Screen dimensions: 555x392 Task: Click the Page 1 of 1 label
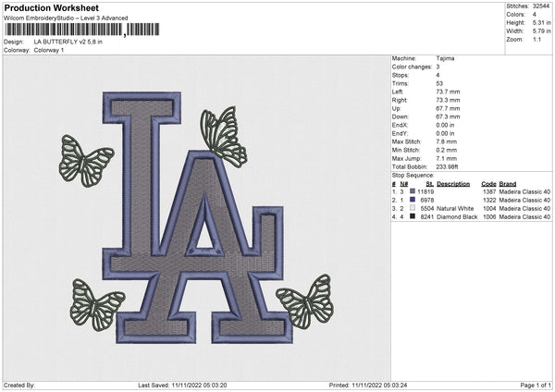[536, 386]
